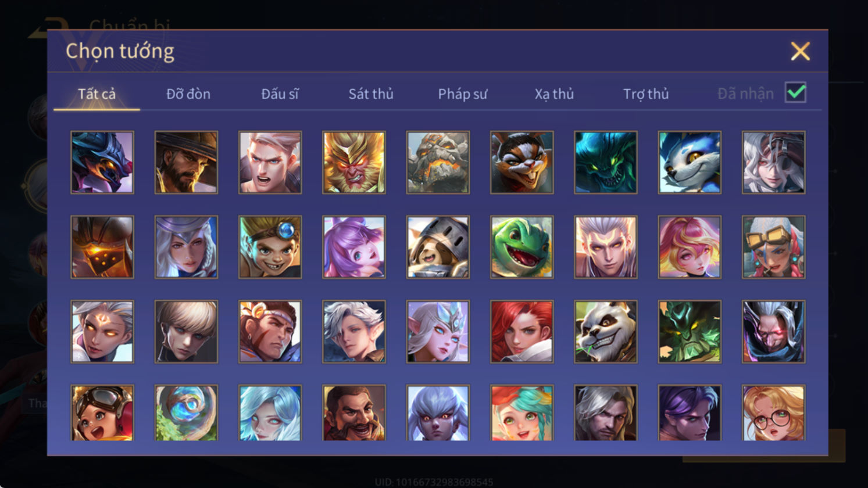Image resolution: width=868 pixels, height=488 pixels.
Task: Switch to the Đỡ đòn tab
Action: tap(188, 94)
